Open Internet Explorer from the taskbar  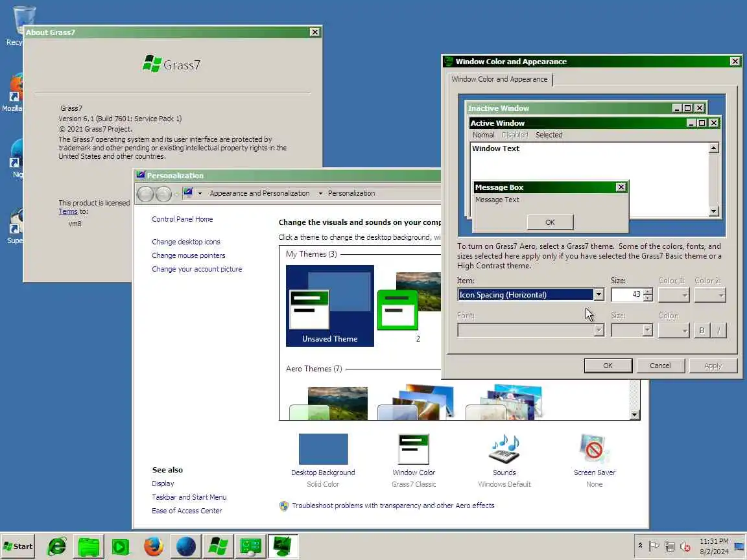(x=56, y=546)
